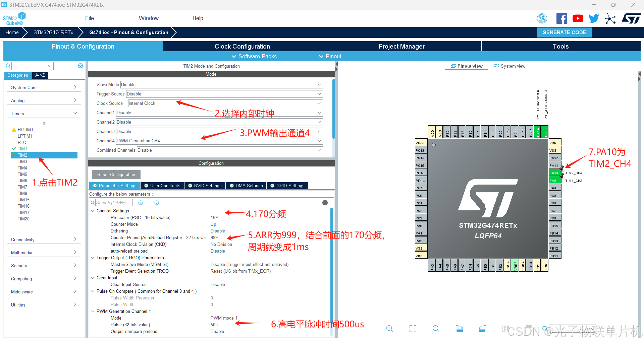The width and height of the screenshot is (644, 342).
Task: Select the VBAT pin on the chip
Action: click(x=421, y=143)
